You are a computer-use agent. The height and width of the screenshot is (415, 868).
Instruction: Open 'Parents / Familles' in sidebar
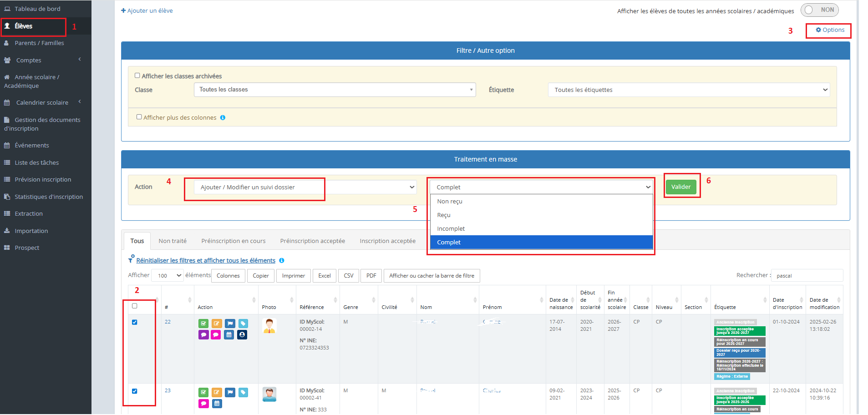[x=39, y=43]
